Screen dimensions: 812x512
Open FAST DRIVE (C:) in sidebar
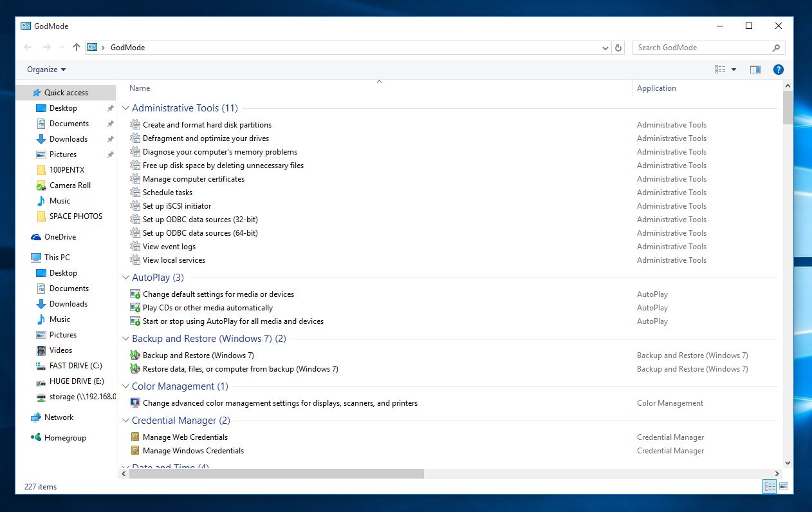pyautogui.click(x=75, y=366)
